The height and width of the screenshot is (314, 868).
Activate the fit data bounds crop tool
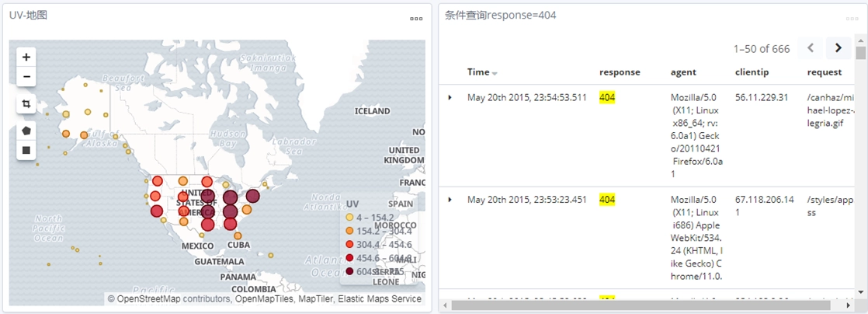(x=26, y=104)
